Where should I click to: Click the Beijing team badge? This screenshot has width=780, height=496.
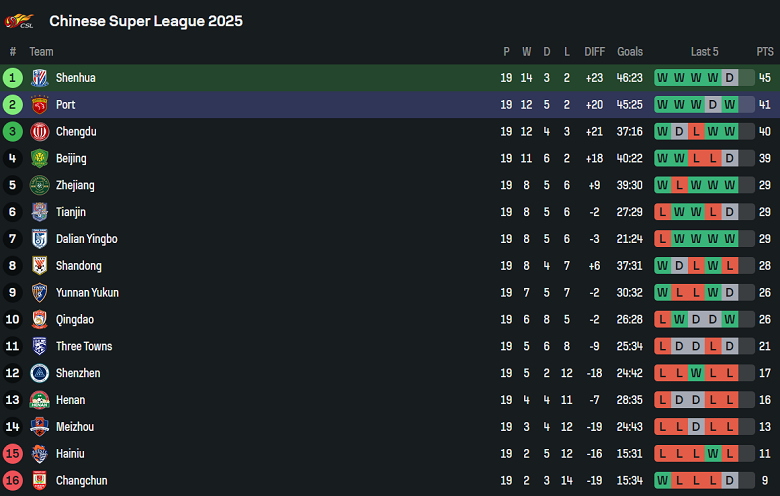(x=40, y=159)
